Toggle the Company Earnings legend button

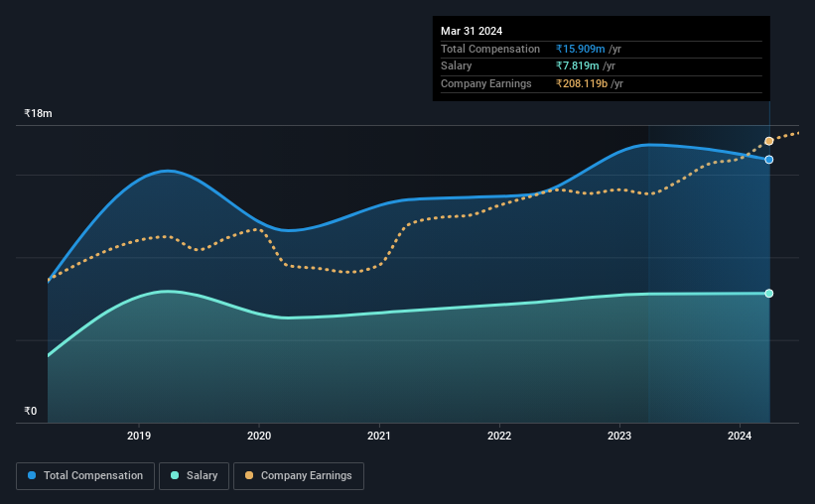pyautogui.click(x=299, y=476)
